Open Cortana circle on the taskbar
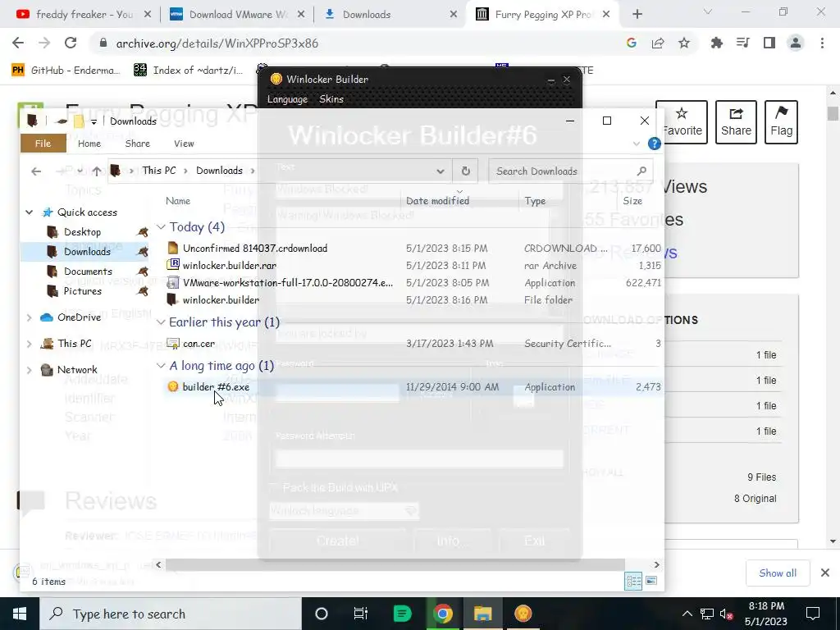The image size is (840, 630). [321, 614]
